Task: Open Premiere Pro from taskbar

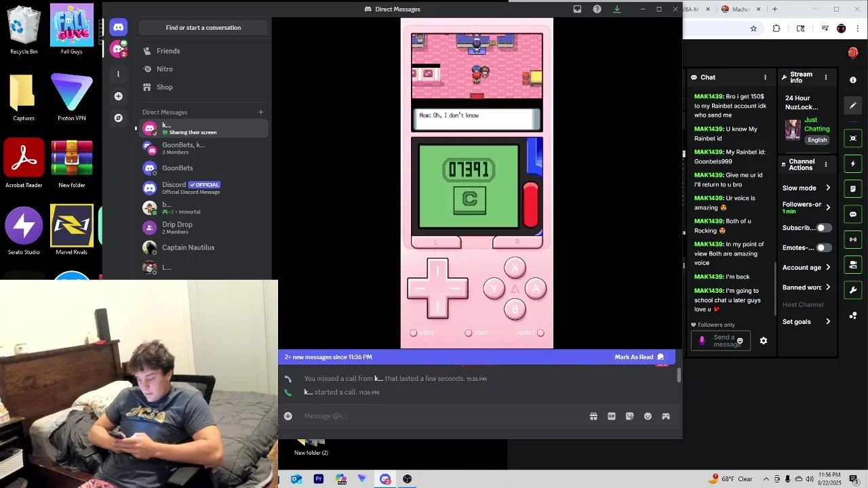Action: point(319,479)
